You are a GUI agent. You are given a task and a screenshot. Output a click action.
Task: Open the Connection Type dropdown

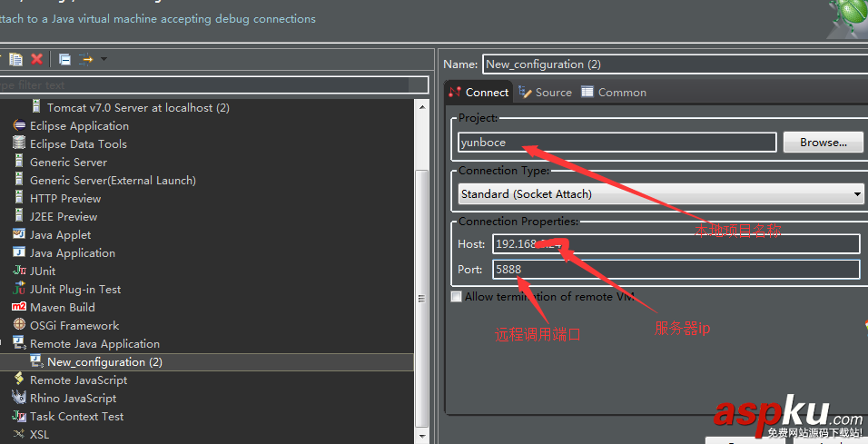661,194
